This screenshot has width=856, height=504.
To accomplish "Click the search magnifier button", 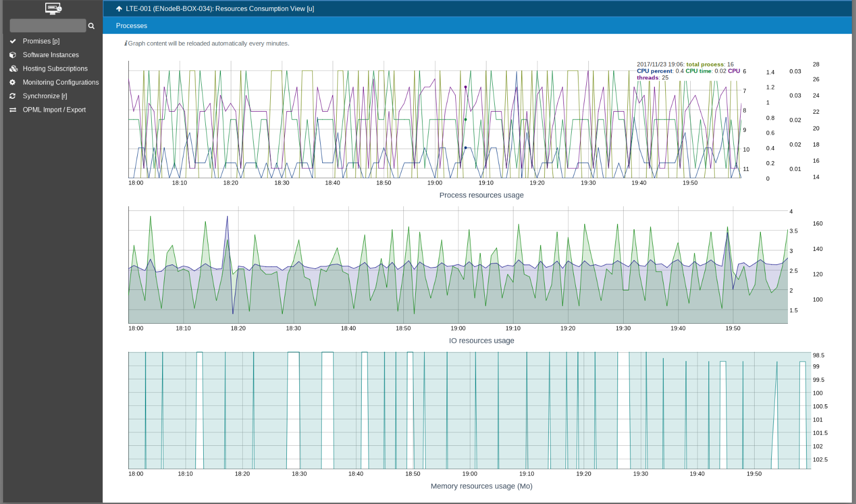I will [91, 26].
